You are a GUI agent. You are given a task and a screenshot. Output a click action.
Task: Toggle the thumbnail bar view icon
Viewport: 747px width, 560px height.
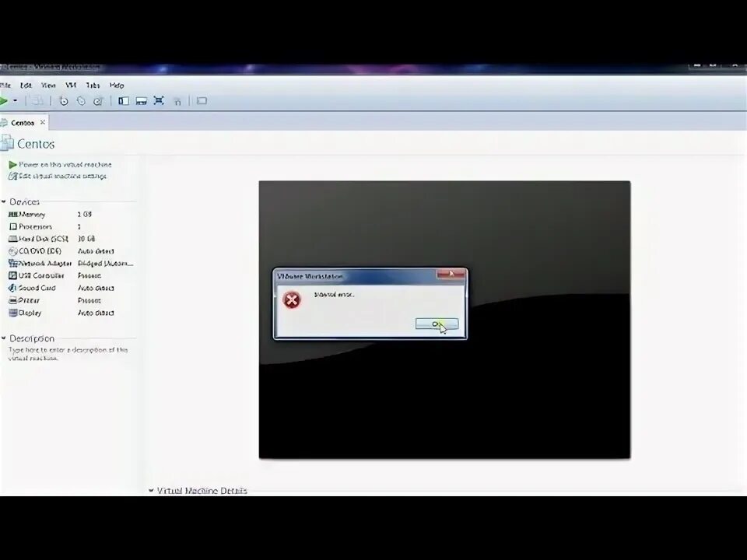(141, 101)
